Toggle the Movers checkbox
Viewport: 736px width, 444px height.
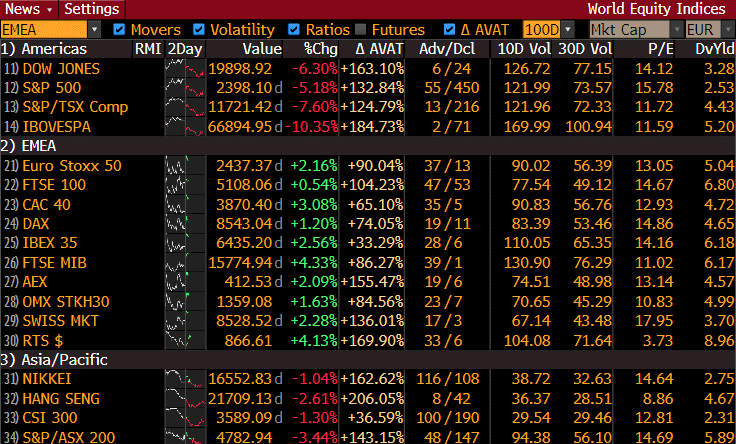119,30
